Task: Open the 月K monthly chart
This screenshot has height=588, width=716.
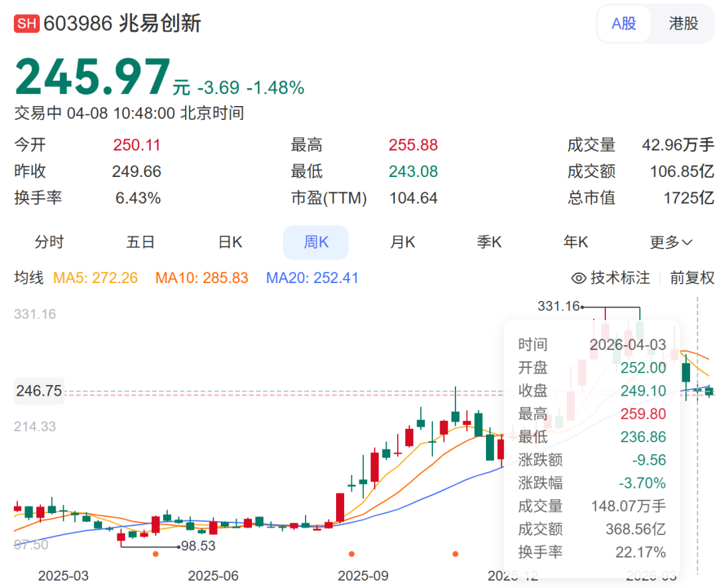Action: (402, 242)
